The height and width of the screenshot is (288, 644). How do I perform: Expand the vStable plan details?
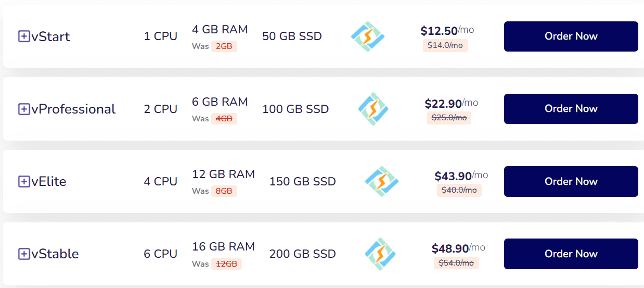point(24,254)
